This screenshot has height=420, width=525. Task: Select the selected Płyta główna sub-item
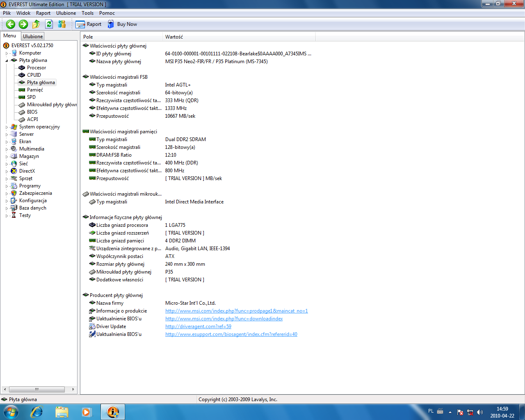41,82
